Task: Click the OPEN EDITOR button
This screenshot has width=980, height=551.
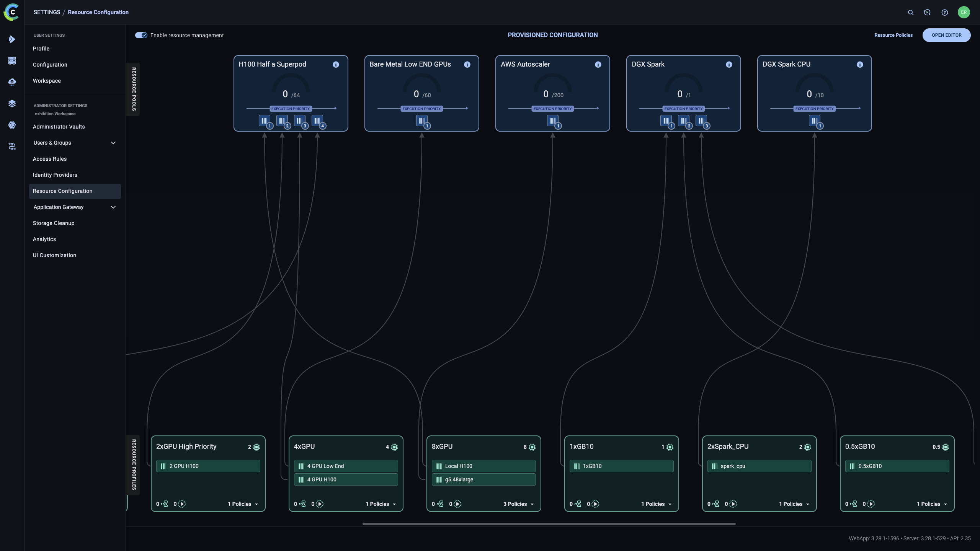Action: pos(946,35)
